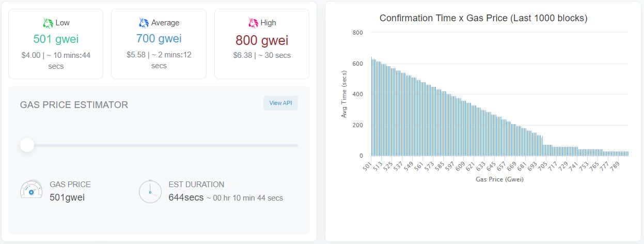644x244 pixels.
Task: Click the Gas Price (Gwei) axis title
Action: 499,179
